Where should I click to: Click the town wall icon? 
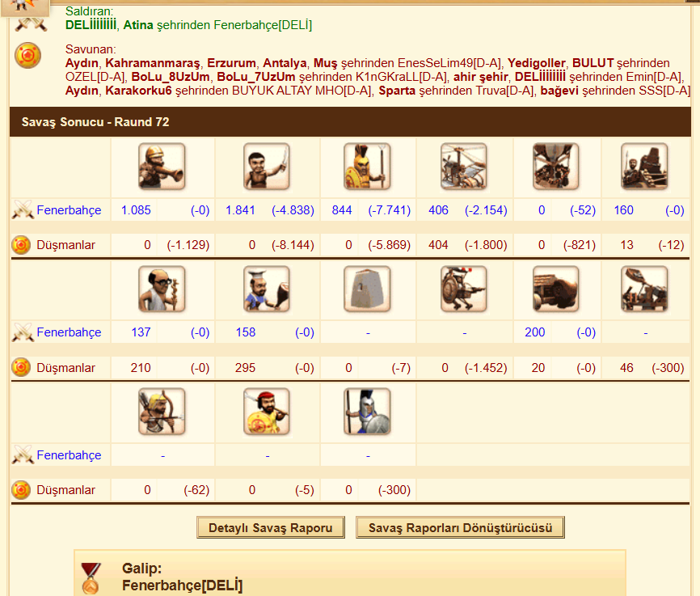(367, 289)
